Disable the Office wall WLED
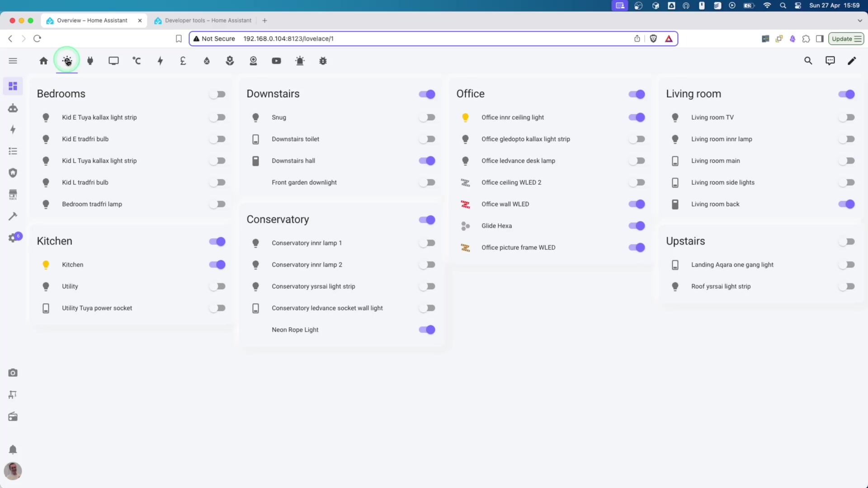Screen dimensions: 868x488 pyautogui.click(x=637, y=204)
